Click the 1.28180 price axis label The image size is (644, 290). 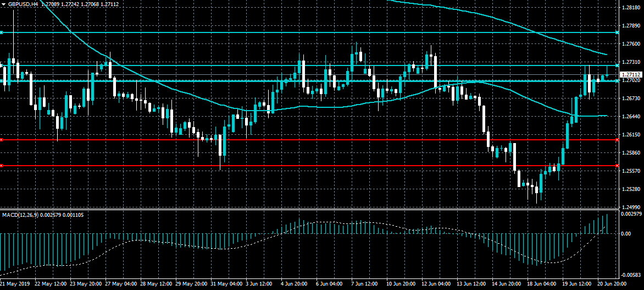pos(630,7)
